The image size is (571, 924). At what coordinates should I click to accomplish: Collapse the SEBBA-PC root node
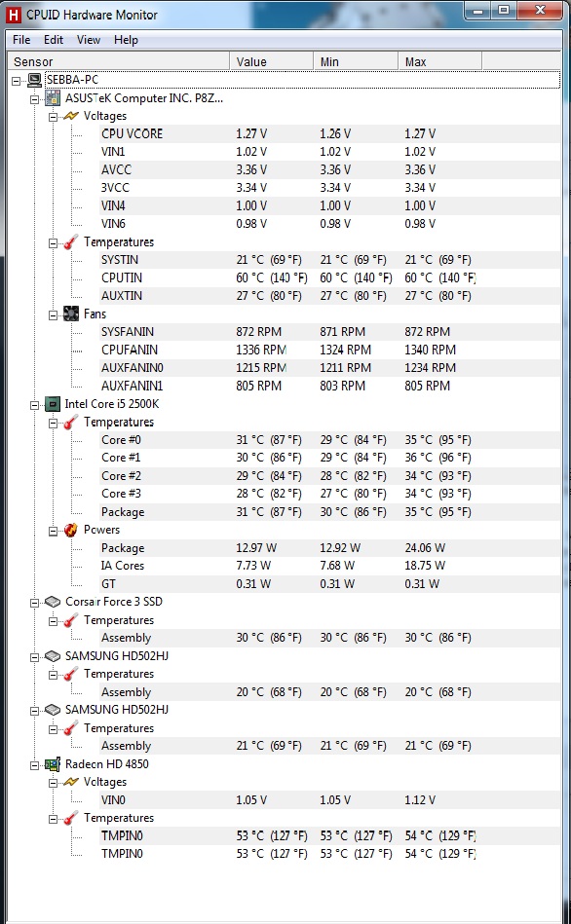(17, 81)
